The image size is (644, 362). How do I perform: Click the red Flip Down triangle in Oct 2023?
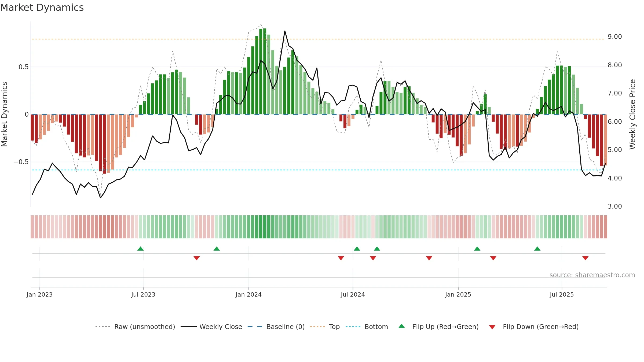click(197, 258)
